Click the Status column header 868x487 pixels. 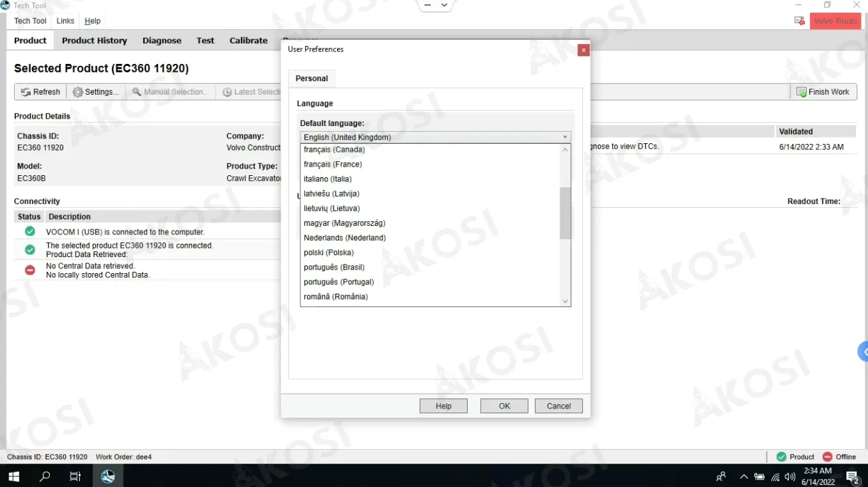click(x=29, y=217)
